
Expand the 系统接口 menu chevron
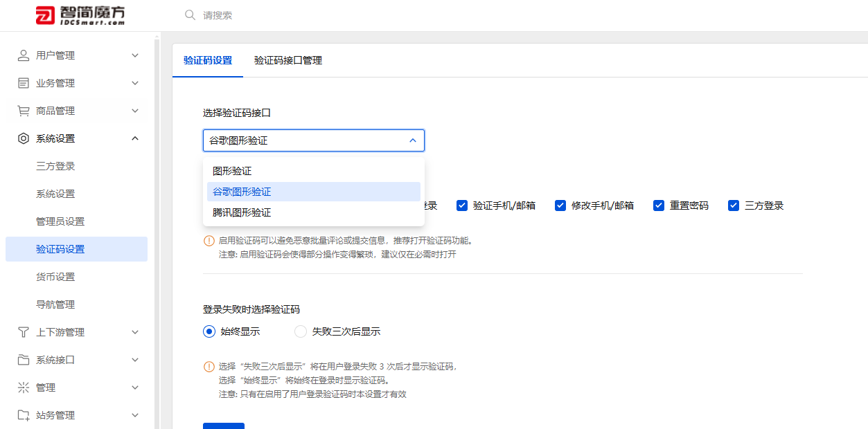(x=135, y=360)
